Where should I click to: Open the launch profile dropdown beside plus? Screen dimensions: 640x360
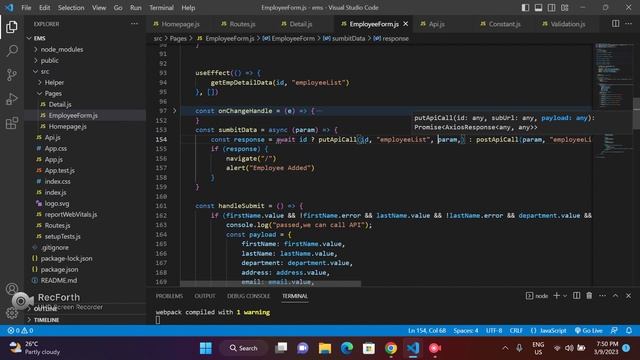(x=565, y=296)
